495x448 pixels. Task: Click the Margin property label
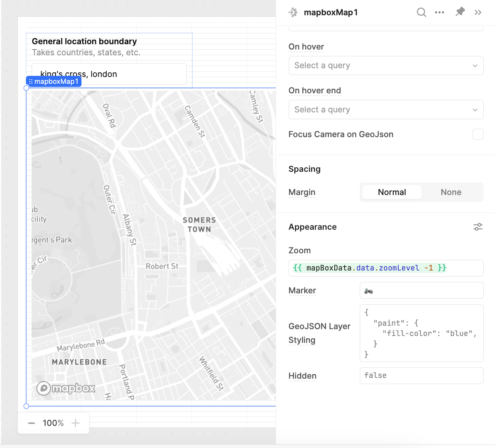[302, 192]
